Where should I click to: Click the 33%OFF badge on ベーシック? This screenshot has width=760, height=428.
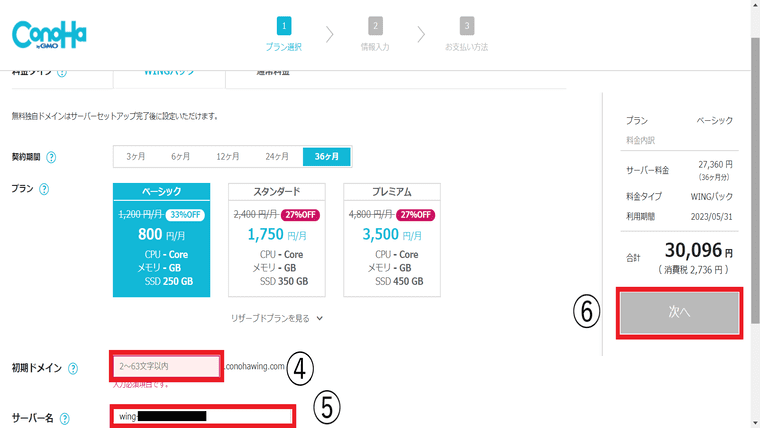tap(185, 215)
